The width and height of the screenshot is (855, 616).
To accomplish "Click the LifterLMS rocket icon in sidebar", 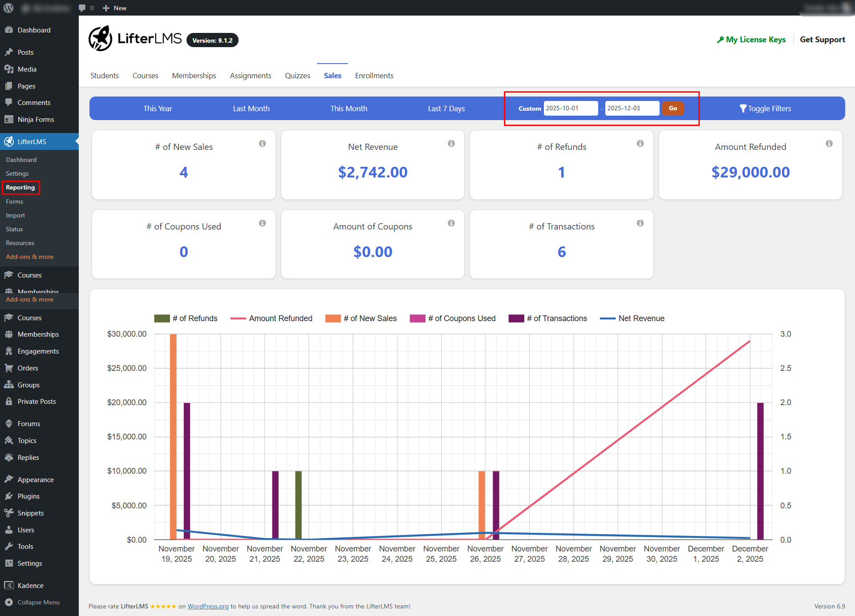I will 9,141.
